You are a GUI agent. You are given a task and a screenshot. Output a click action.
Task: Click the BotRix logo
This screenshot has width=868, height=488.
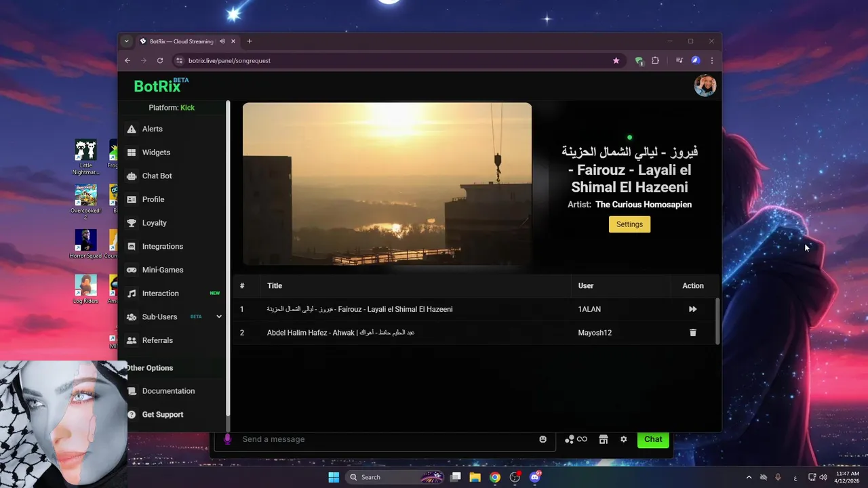pyautogui.click(x=161, y=85)
